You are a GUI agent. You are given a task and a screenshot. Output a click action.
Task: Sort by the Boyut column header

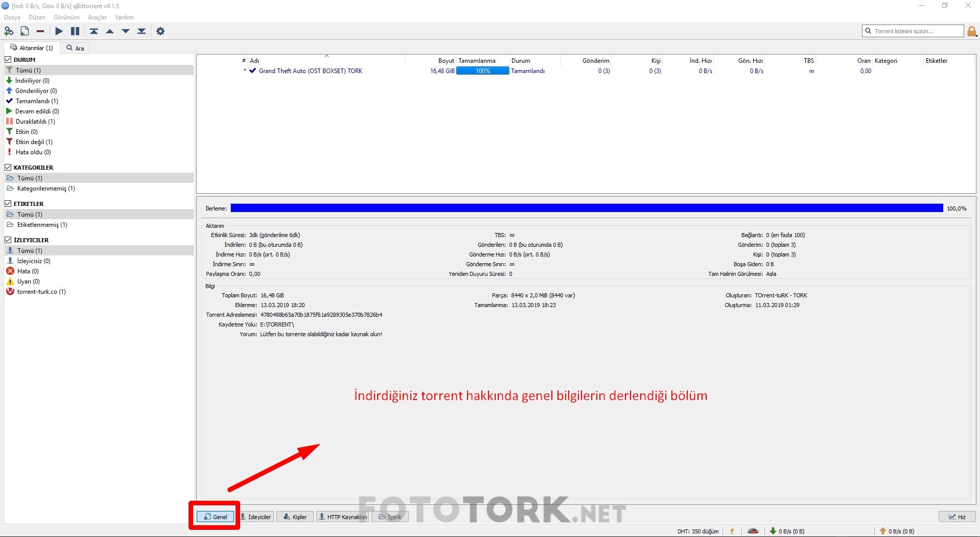pyautogui.click(x=430, y=61)
